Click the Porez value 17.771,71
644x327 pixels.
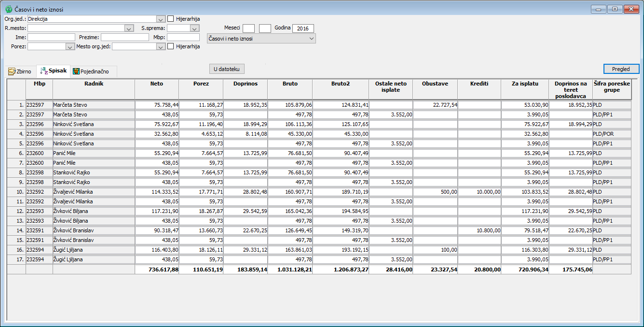pyautogui.click(x=201, y=192)
